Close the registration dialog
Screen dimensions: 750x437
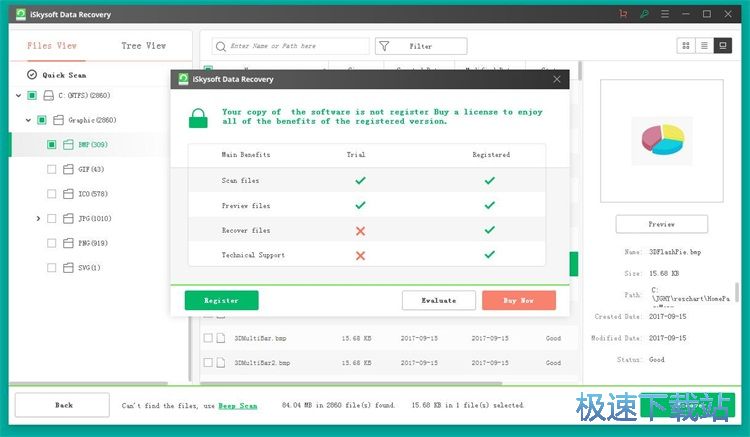pyautogui.click(x=557, y=79)
